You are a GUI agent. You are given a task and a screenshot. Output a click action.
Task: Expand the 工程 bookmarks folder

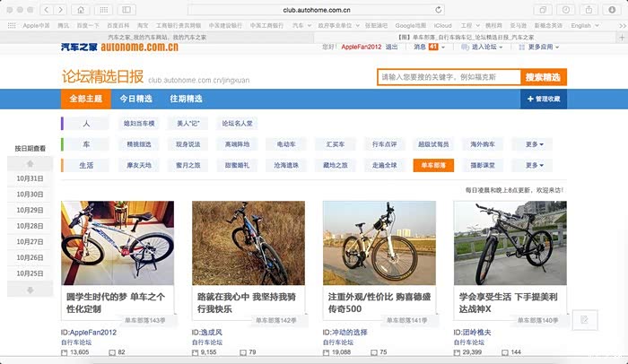point(470,25)
